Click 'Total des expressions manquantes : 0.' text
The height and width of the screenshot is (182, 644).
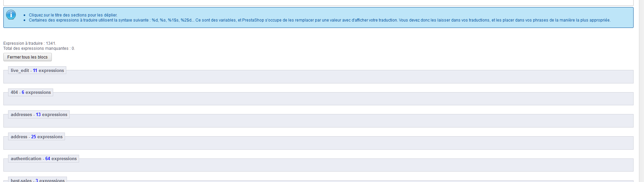(x=39, y=48)
